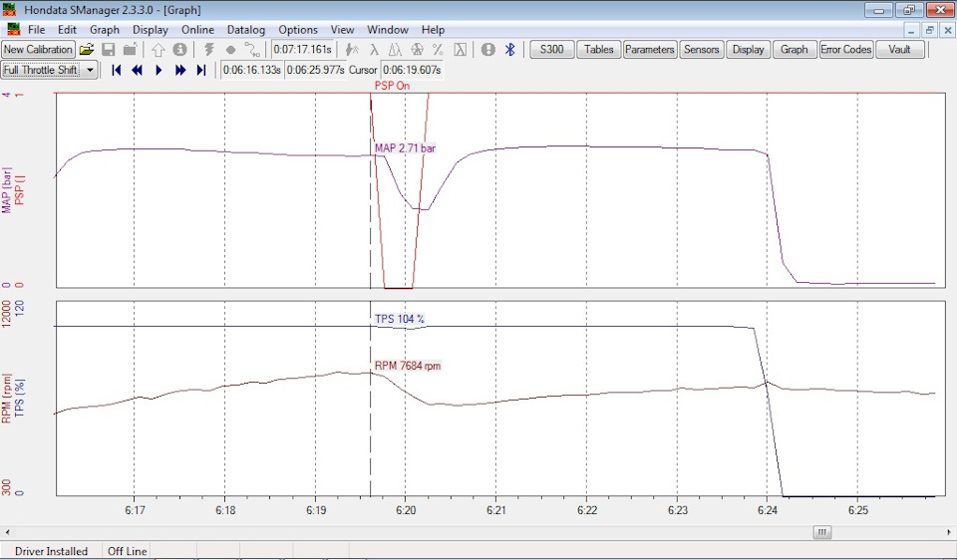Jump to datalog start

click(116, 70)
